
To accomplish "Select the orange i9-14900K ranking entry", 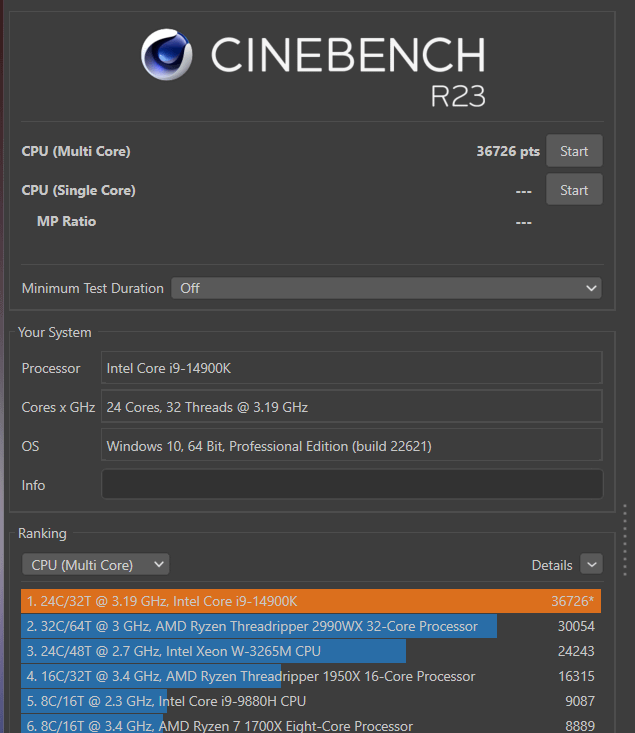I will [311, 601].
